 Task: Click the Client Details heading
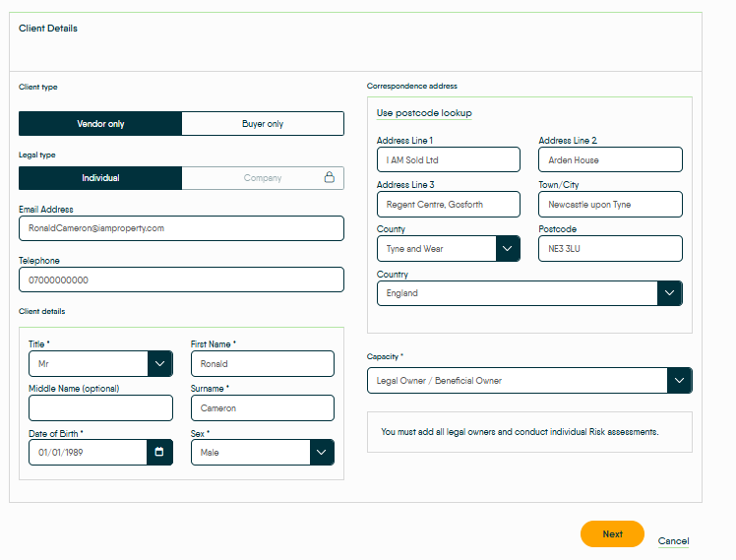[48, 29]
